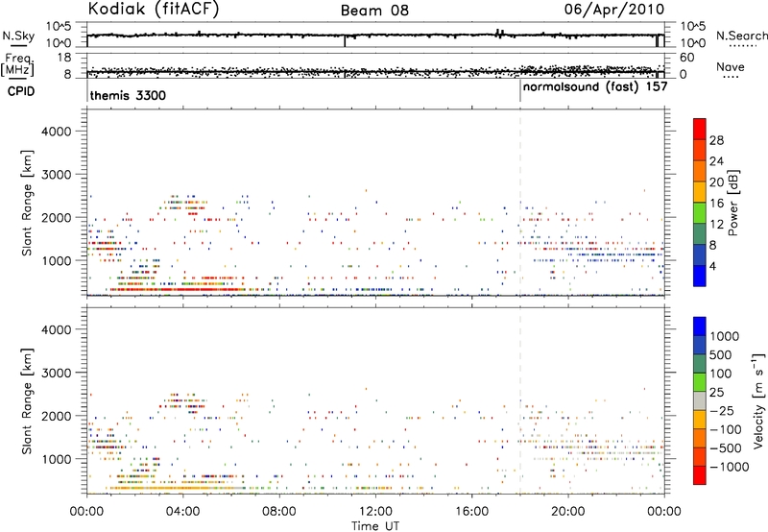The image size is (768, 532).
Task: Click the "100" label on the velocity colorbar
Action: click(x=721, y=374)
